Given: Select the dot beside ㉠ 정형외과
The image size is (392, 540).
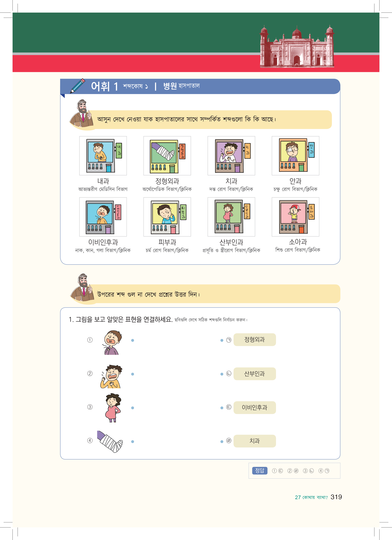Looking at the screenshot, I should point(222,340).
